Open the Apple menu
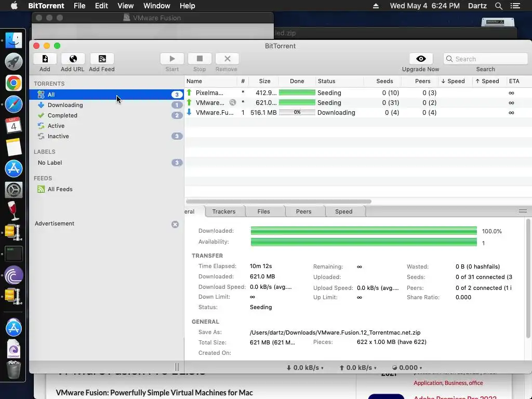 [x=14, y=6]
